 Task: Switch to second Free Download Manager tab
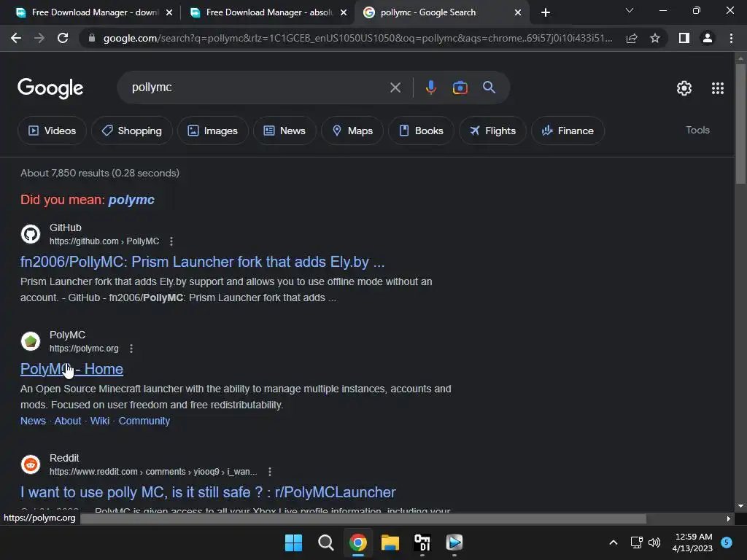click(268, 12)
